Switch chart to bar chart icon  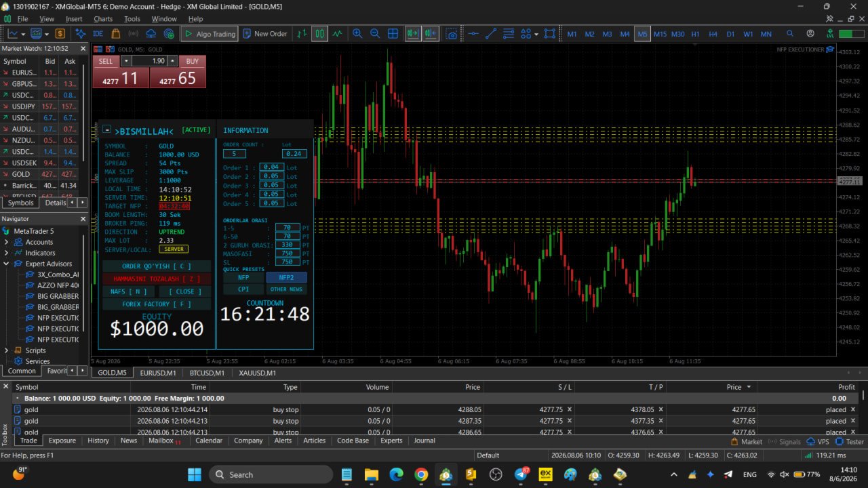coord(302,33)
